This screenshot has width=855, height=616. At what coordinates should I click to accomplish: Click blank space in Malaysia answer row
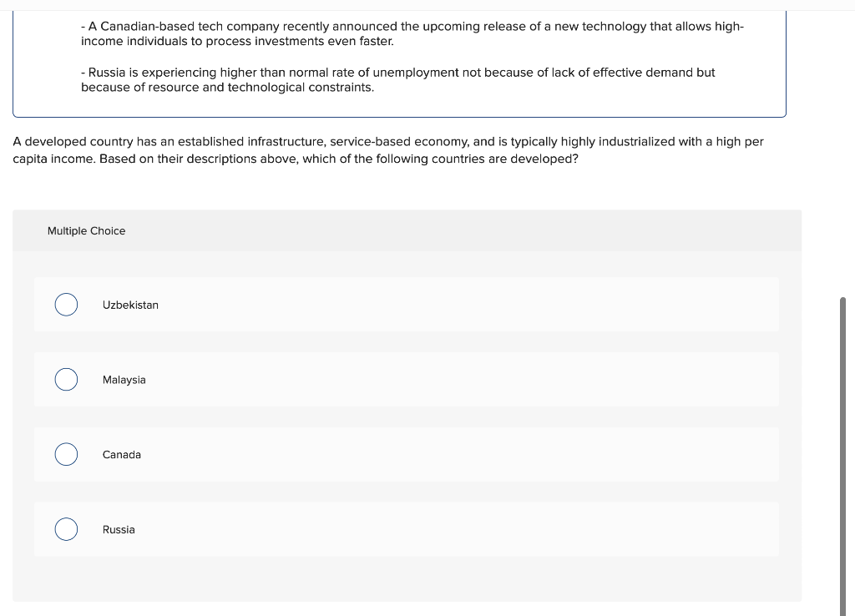point(463,380)
